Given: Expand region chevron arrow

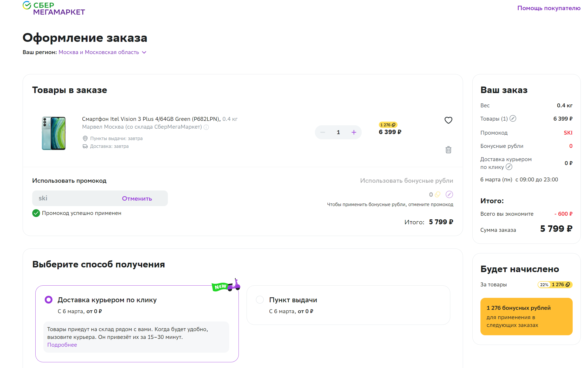Looking at the screenshot, I should tap(144, 52).
